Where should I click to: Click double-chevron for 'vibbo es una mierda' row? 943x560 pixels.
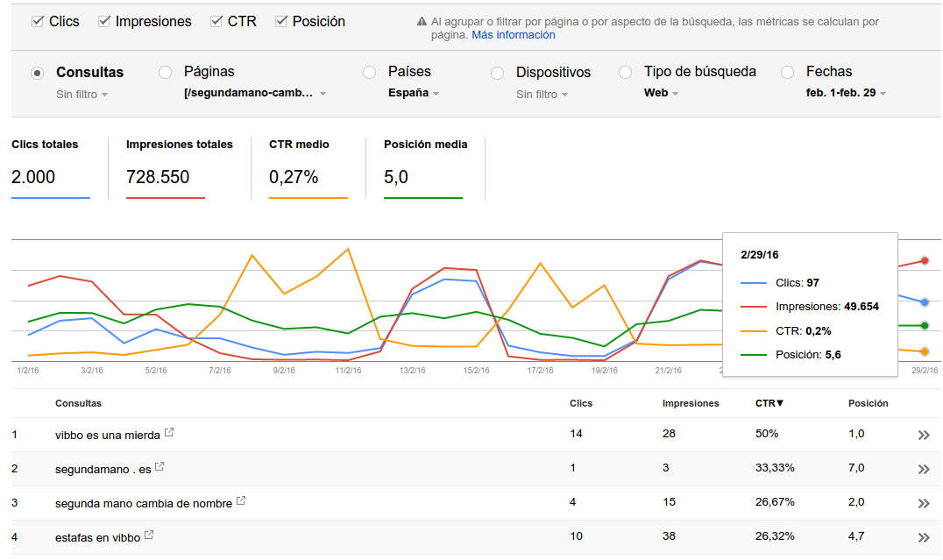924,435
